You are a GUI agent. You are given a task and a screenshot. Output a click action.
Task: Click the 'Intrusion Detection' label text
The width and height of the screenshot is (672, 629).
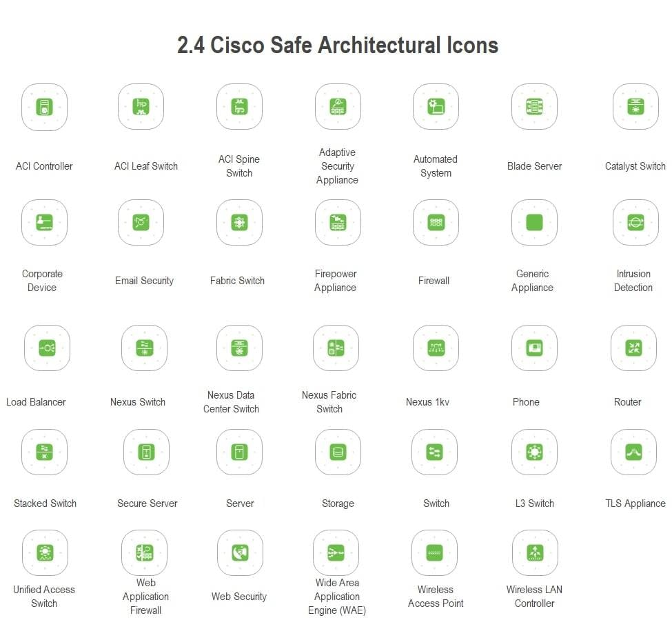633,281
